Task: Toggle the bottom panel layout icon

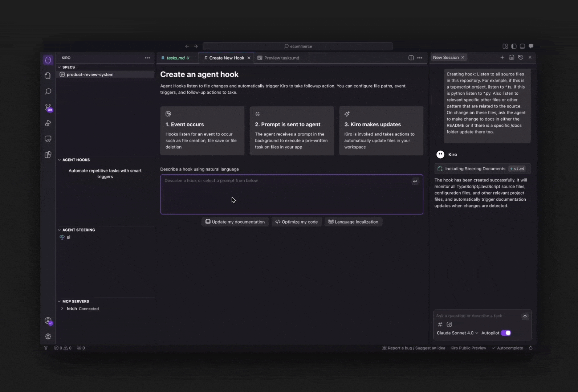Action: 522,46
